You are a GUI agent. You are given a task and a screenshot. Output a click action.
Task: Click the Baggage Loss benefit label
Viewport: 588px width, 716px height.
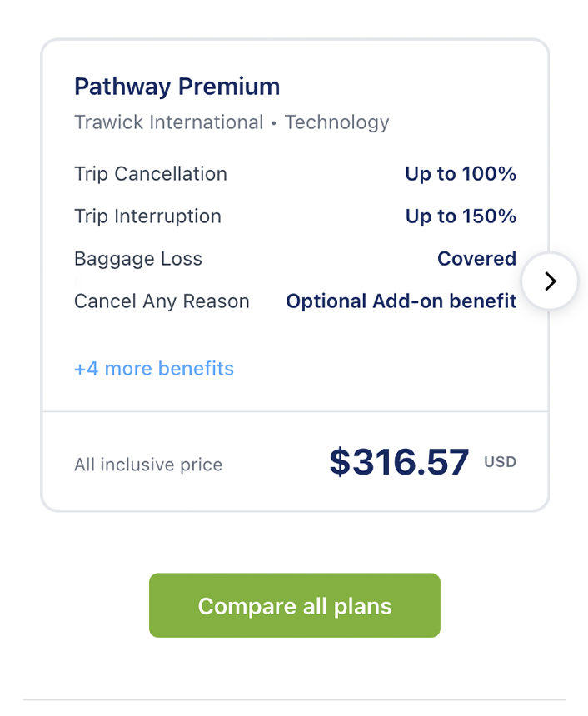[x=138, y=259]
